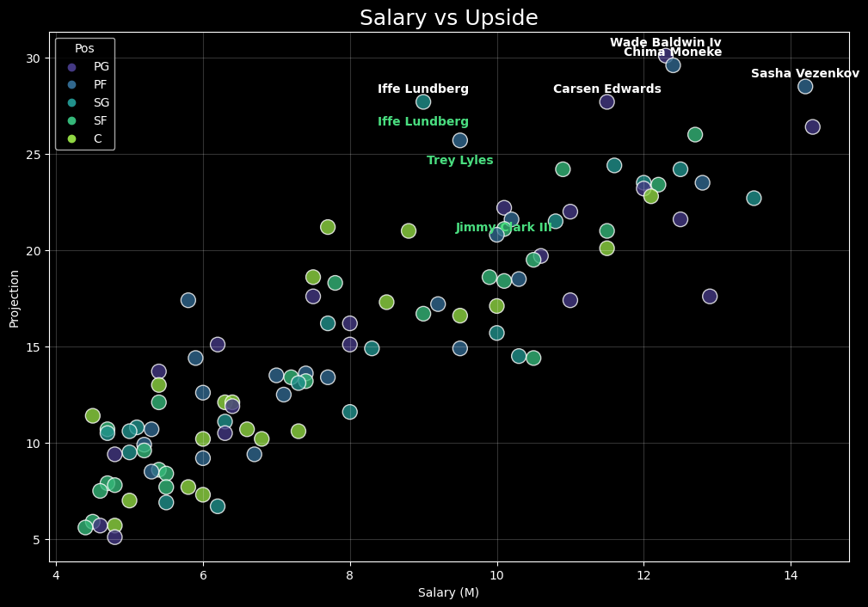The image size is (868, 607).
Task: Click the 'Salary (M)' x-axis label
Action: pyautogui.click(x=448, y=592)
